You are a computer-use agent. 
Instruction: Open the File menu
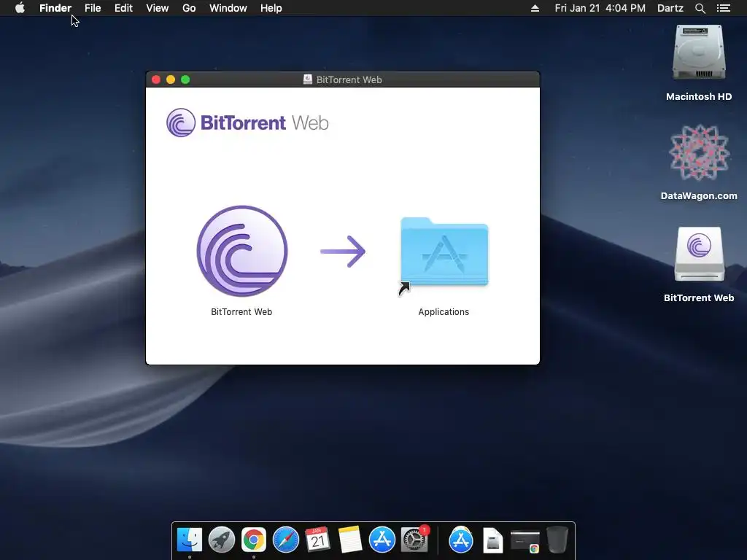[93, 8]
